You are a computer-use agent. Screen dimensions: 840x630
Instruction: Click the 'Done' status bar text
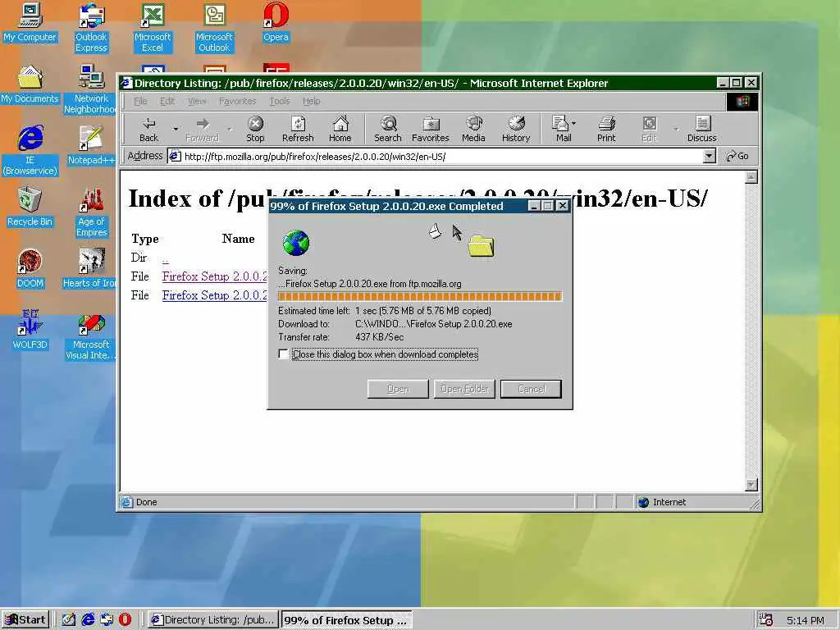(146, 502)
